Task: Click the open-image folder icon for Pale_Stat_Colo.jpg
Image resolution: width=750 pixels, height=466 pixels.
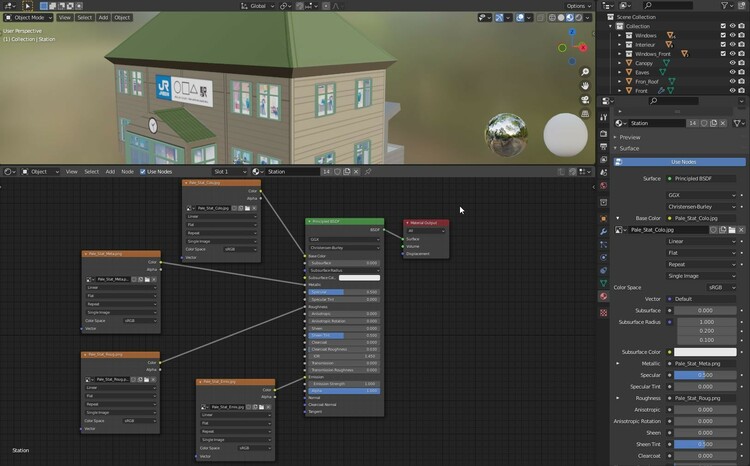Action: coord(732,230)
